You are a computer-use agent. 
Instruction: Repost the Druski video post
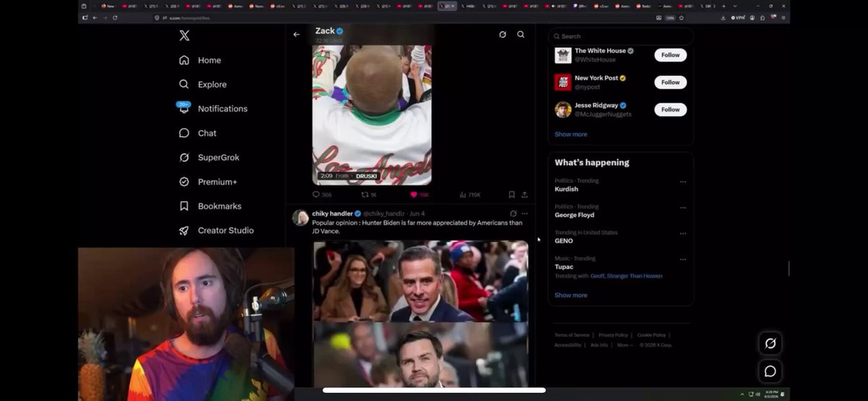(365, 195)
